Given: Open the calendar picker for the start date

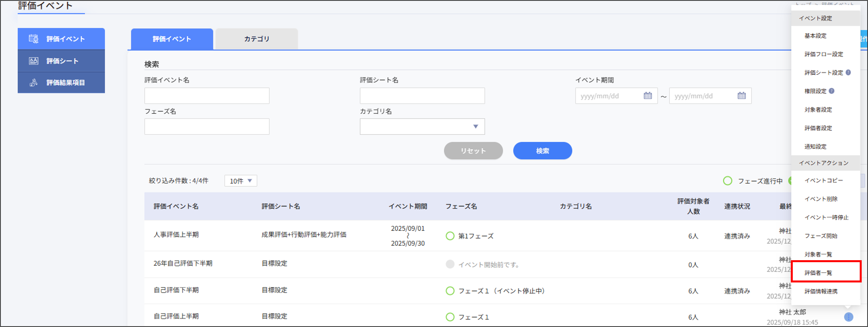Looking at the screenshot, I should click(x=648, y=96).
